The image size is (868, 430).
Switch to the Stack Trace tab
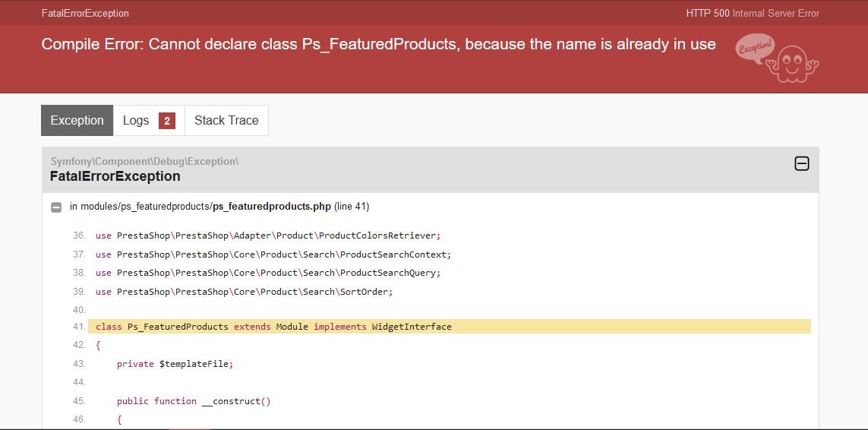226,120
